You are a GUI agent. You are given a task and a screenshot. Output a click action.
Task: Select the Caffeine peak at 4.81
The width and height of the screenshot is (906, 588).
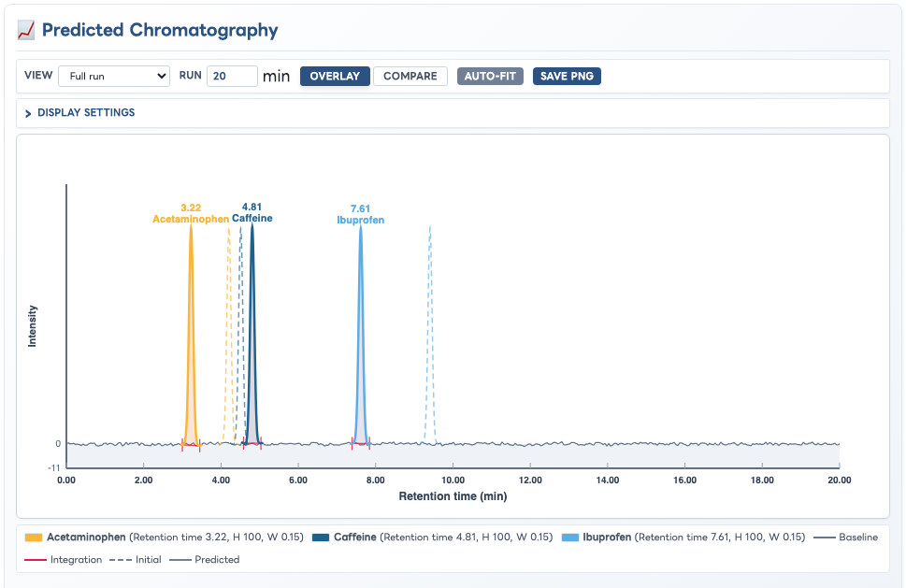[x=252, y=335]
